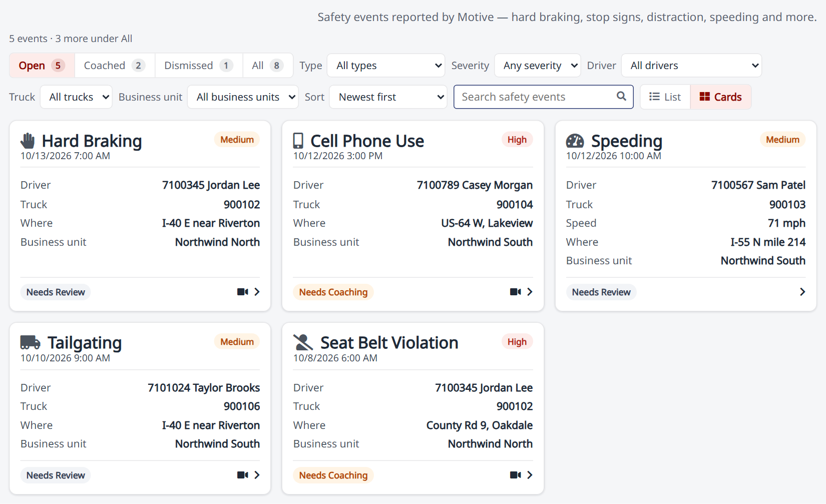Select the Dismissed tab

pos(199,66)
